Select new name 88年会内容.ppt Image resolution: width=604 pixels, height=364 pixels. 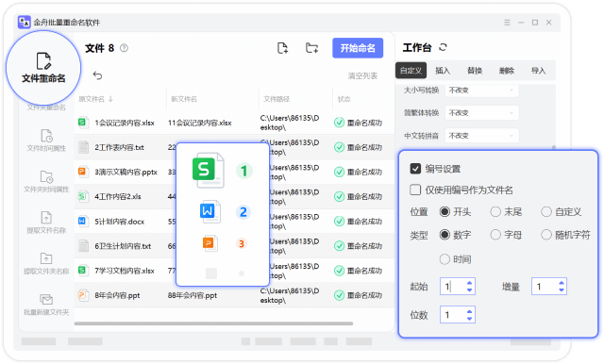(193, 295)
